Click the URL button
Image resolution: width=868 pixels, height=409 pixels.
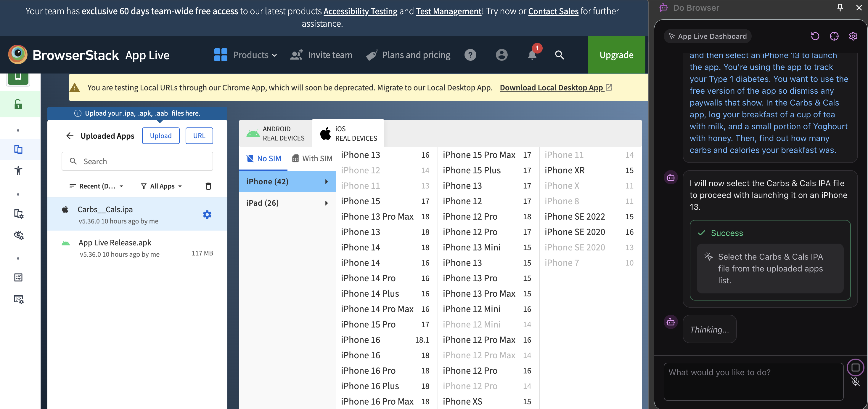pos(199,136)
